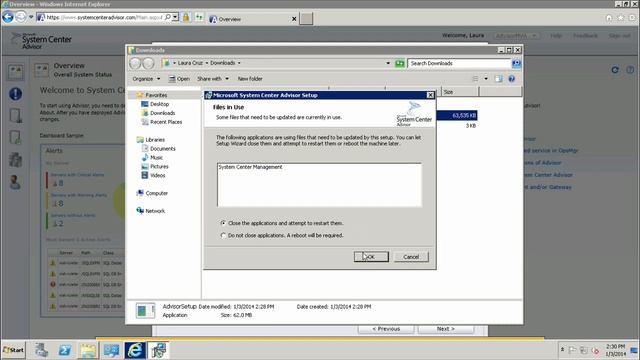The width and height of the screenshot is (640, 360).
Task: Click the Next button in wizard
Action: [x=446, y=329]
